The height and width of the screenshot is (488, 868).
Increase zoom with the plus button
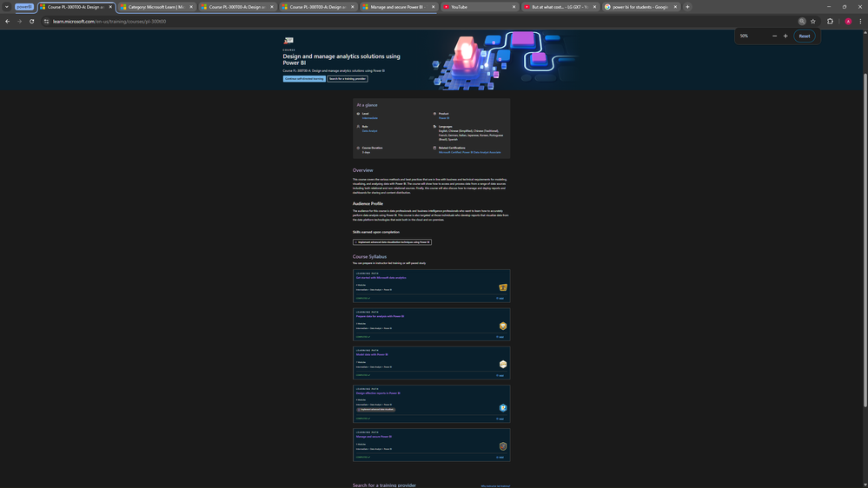785,36
